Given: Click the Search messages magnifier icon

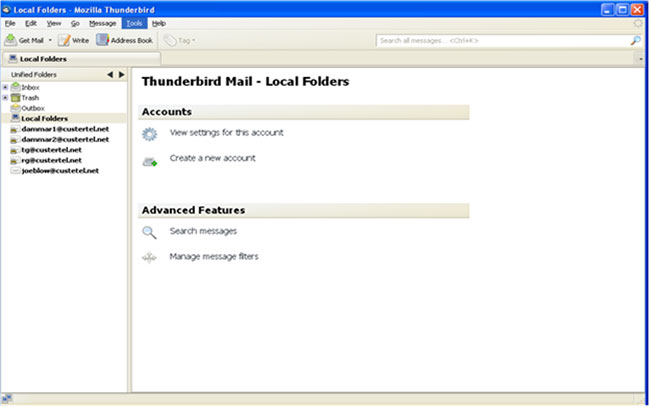Looking at the screenshot, I should point(149,233).
